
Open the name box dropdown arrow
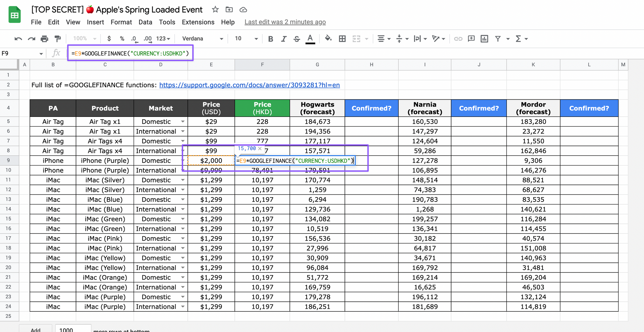point(41,54)
